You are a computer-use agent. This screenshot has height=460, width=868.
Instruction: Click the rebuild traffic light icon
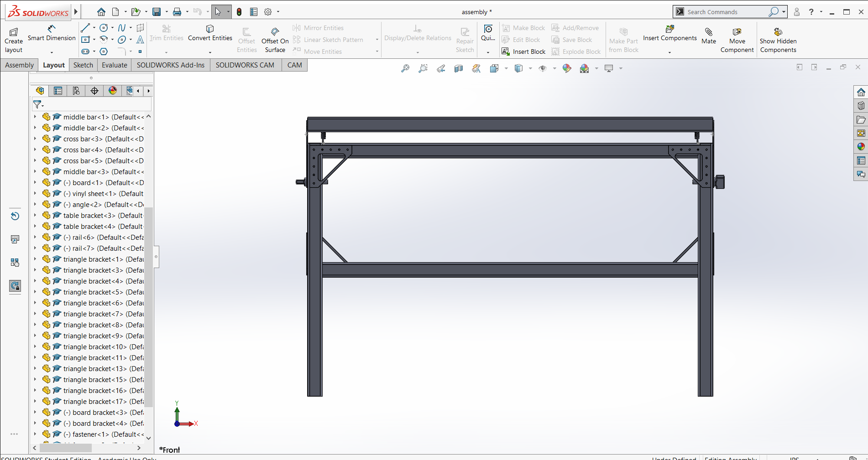pos(239,12)
